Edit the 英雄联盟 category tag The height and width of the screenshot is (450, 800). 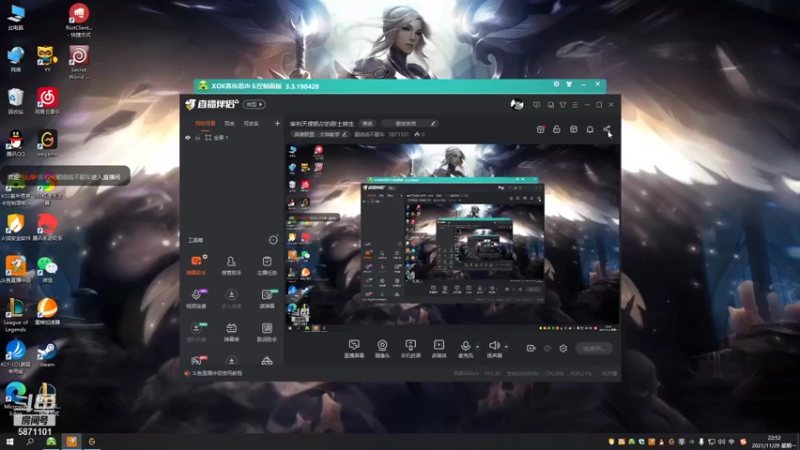tap(320, 134)
